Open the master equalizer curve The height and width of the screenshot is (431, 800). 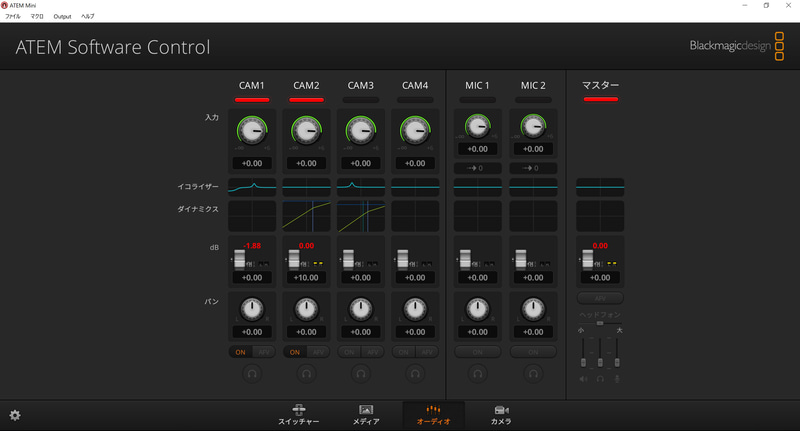click(600, 187)
